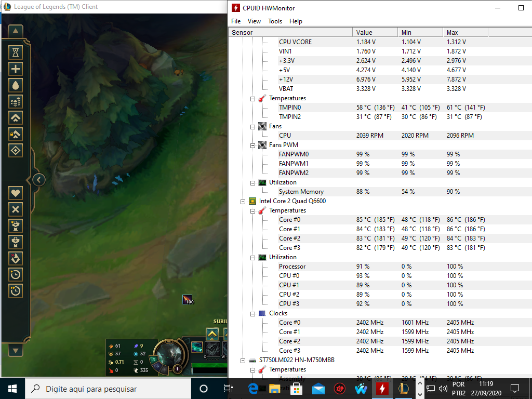Click the water drop icon in League sidebar
The height and width of the screenshot is (399, 532).
[x=16, y=85]
